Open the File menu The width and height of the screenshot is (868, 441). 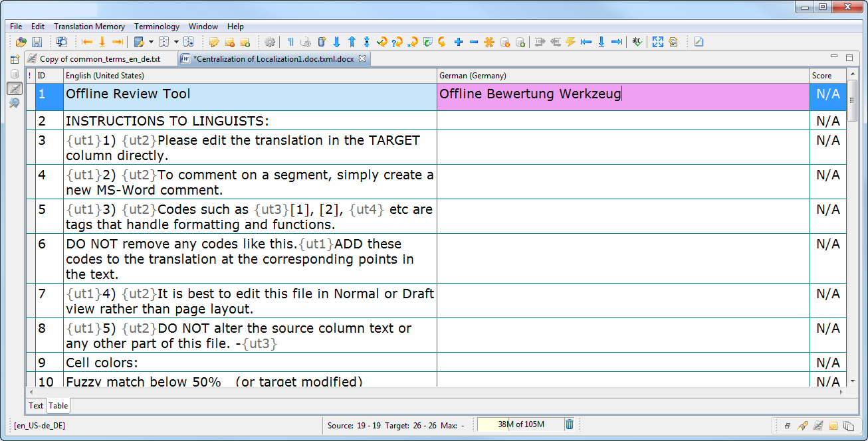pos(16,27)
